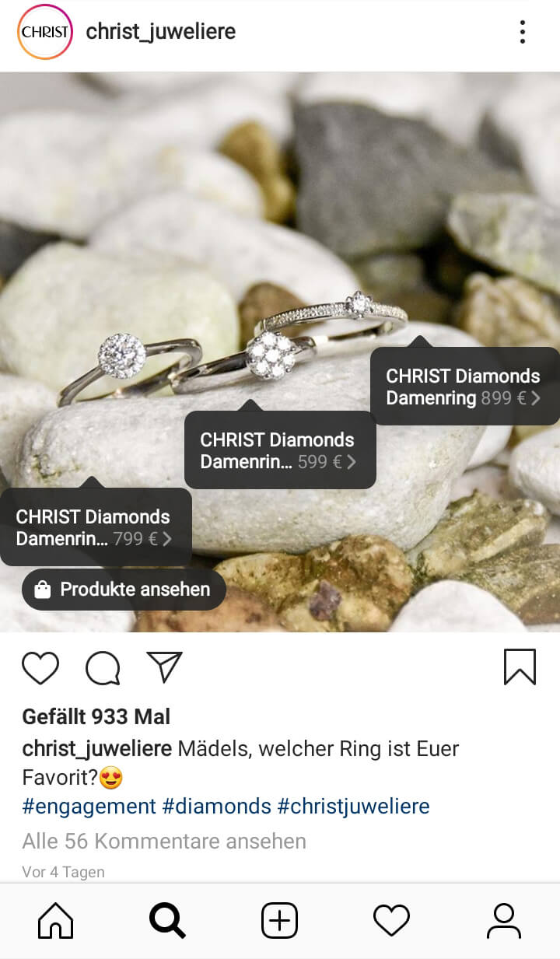Save the post with the bookmark icon
Screen dimensions: 560x959
tap(520, 667)
